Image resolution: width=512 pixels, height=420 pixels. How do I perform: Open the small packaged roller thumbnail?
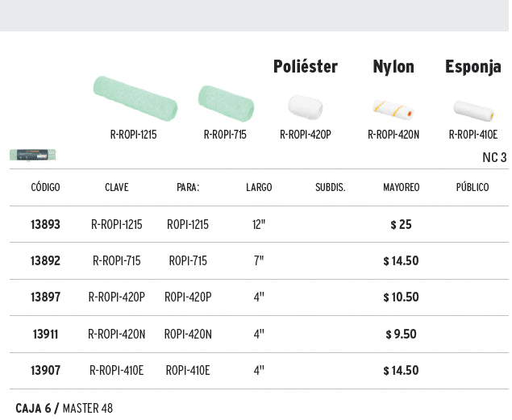[x=32, y=155]
